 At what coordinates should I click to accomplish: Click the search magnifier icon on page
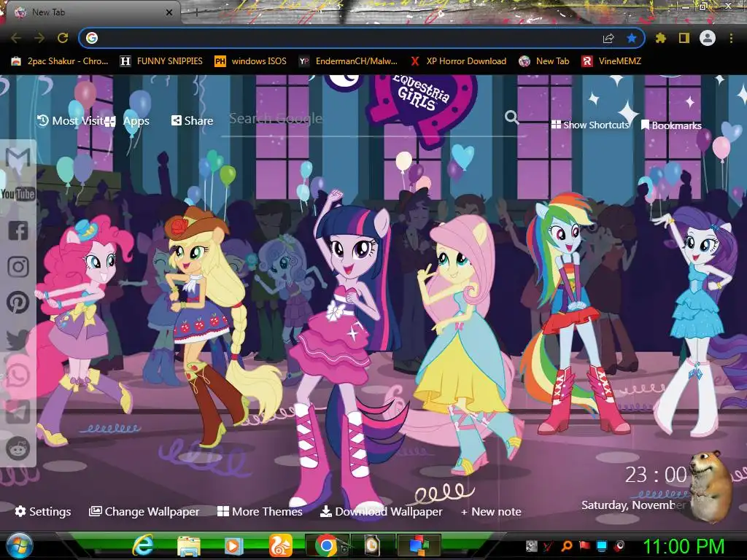pyautogui.click(x=511, y=117)
